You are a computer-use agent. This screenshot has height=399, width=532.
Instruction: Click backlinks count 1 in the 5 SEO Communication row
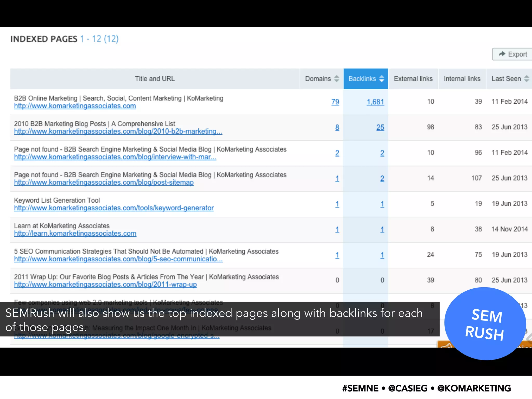tap(382, 255)
